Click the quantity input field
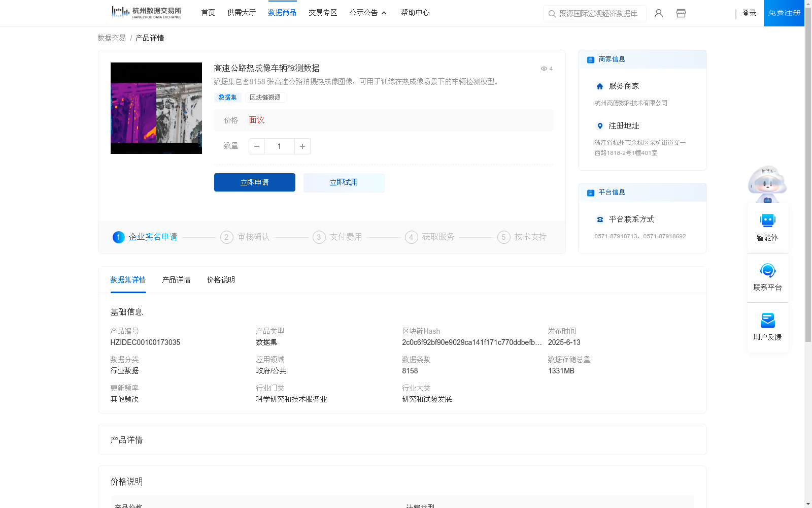812x508 pixels. 279,146
